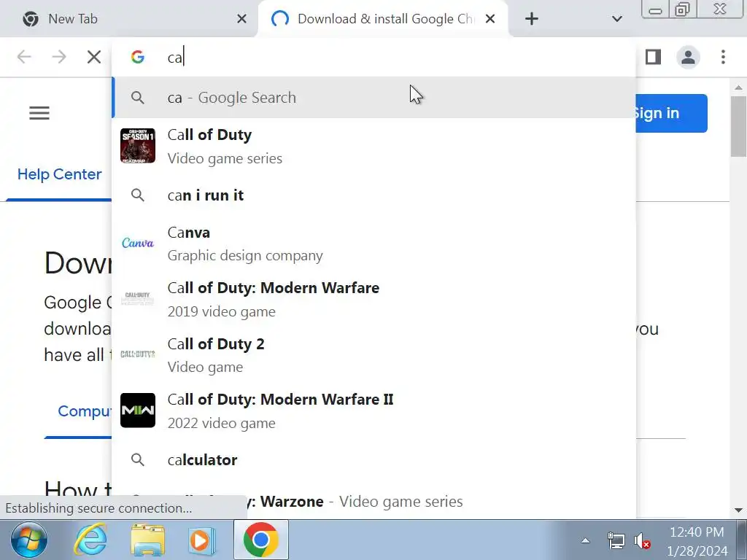Screen dimensions: 747x560
Task: Go forward with the forward arrow
Action: point(59,57)
